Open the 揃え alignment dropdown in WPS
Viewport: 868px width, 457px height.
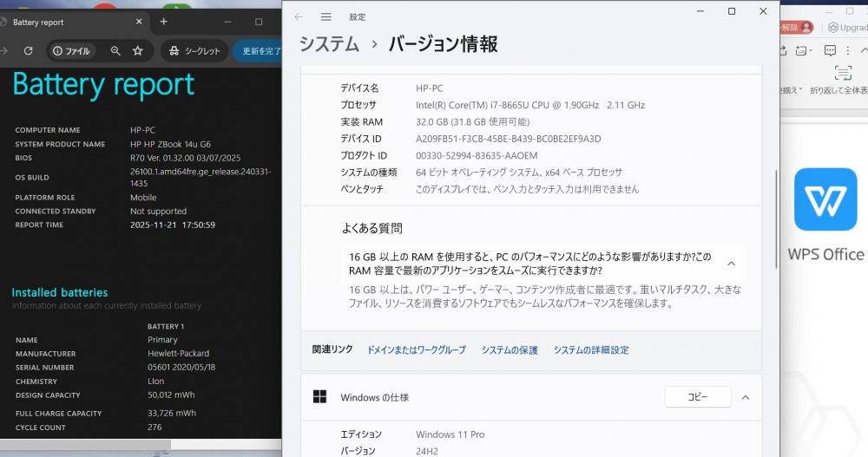792,90
